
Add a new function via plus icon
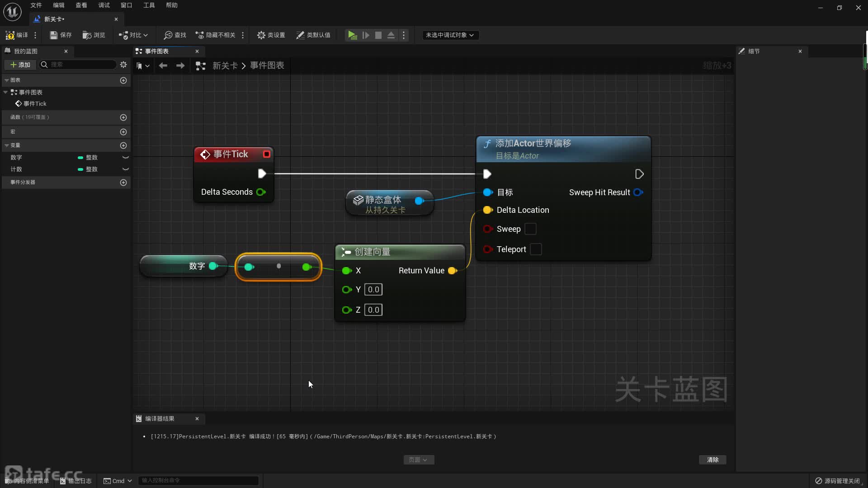pos(123,117)
